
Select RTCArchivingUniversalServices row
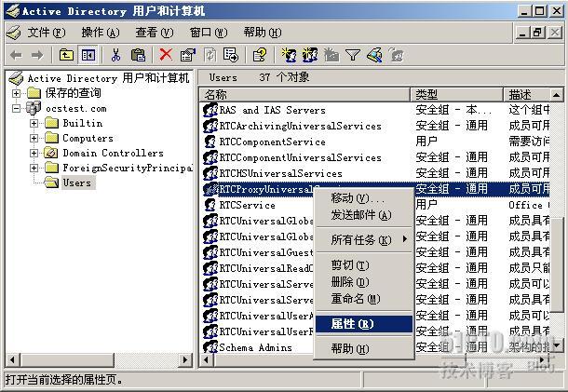click(x=374, y=126)
